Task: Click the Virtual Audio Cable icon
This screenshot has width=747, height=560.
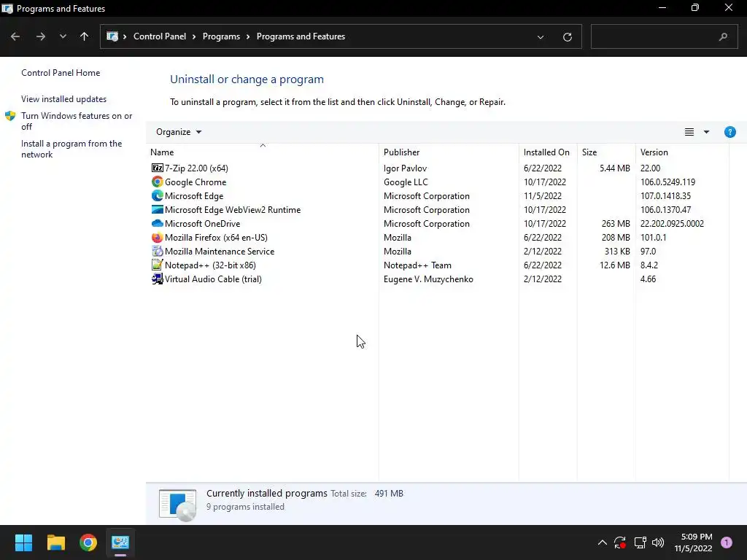Action: pyautogui.click(x=158, y=279)
